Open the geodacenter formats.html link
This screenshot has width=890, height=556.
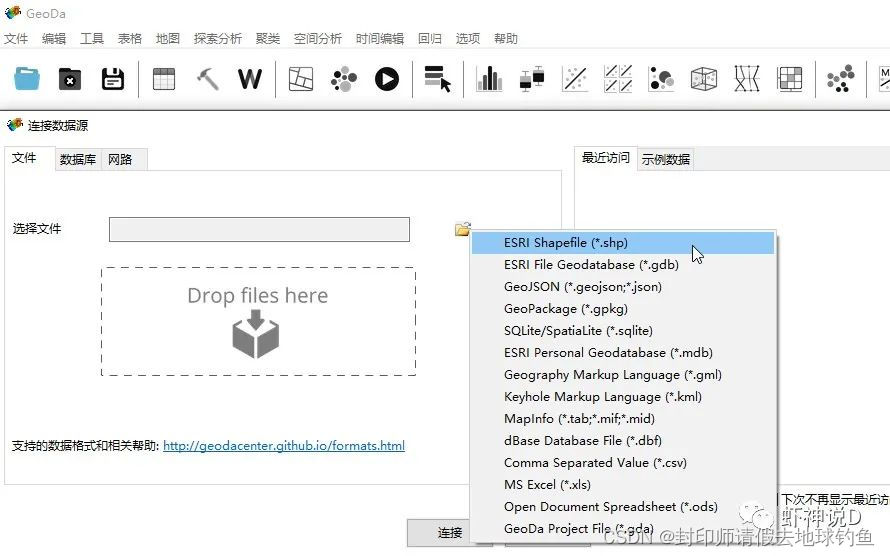point(284,446)
